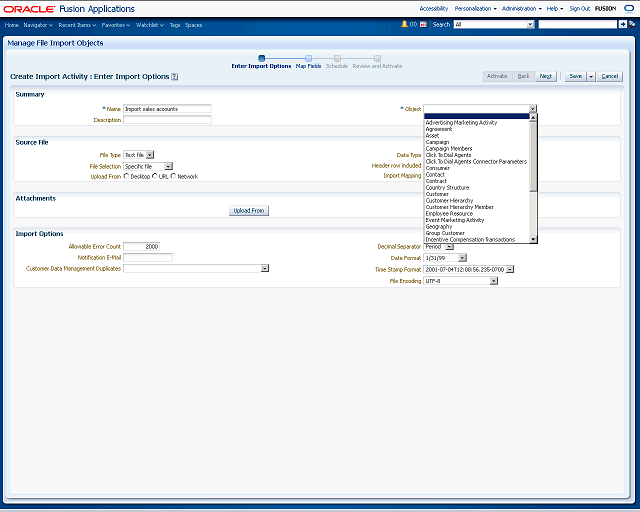Viewport: 640px width, 512px height.
Task: Click the Map Fields train step marker
Action: (309, 58)
